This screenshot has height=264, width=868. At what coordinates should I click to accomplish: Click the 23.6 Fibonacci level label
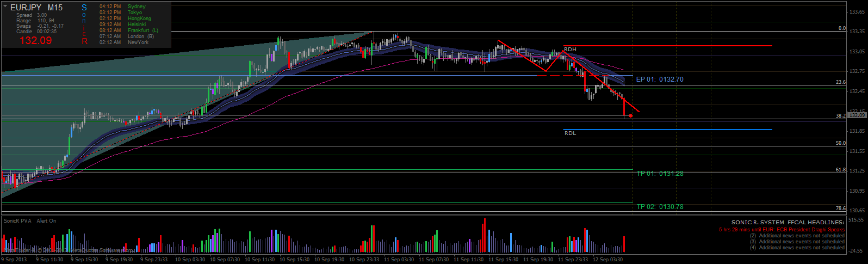(841, 82)
